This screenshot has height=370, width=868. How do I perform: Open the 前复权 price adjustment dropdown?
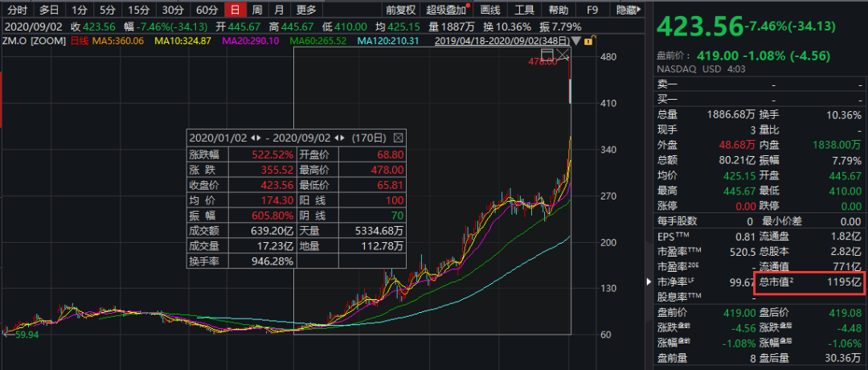click(x=401, y=10)
